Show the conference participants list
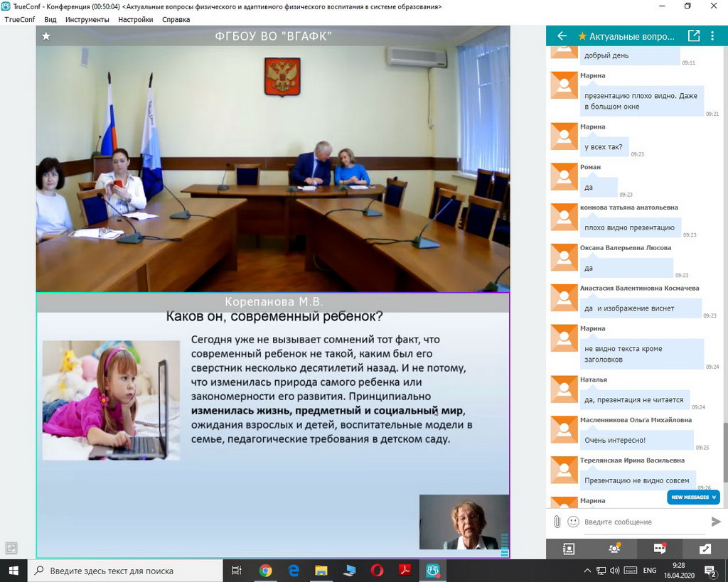 click(x=614, y=549)
